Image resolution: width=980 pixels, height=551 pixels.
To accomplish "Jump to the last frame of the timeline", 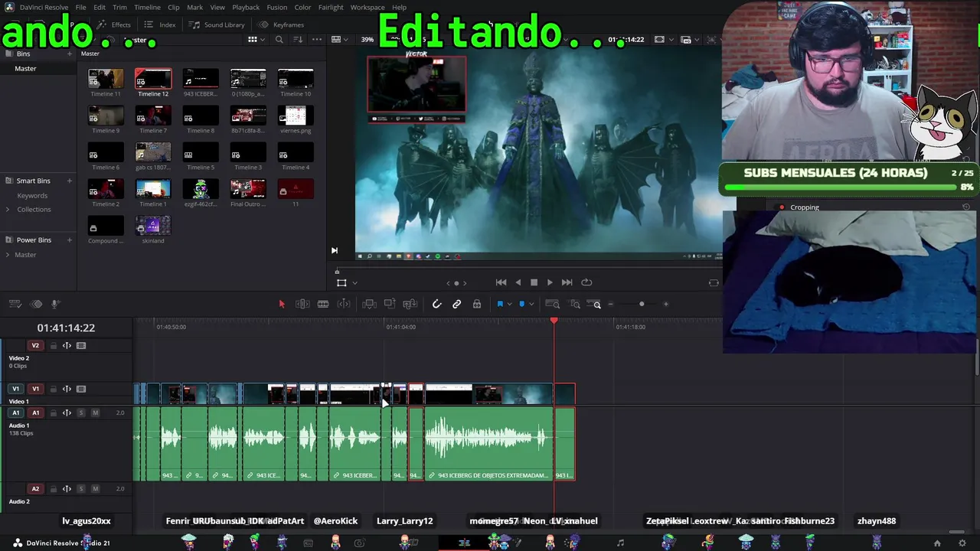I will click(x=567, y=282).
